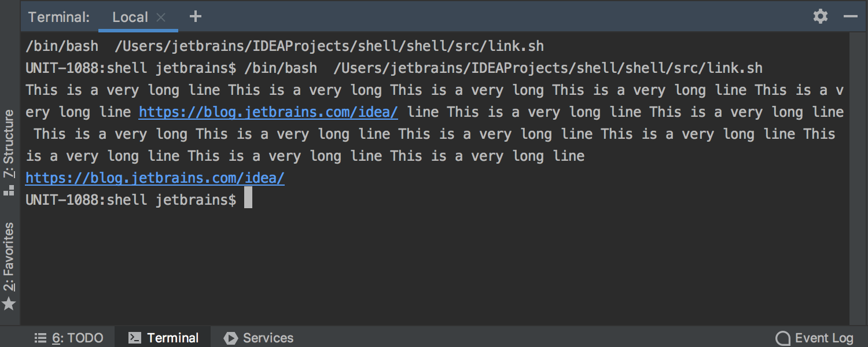Image resolution: width=868 pixels, height=347 pixels.
Task: Click the Terminal icon on bottom tab
Action: tap(134, 337)
